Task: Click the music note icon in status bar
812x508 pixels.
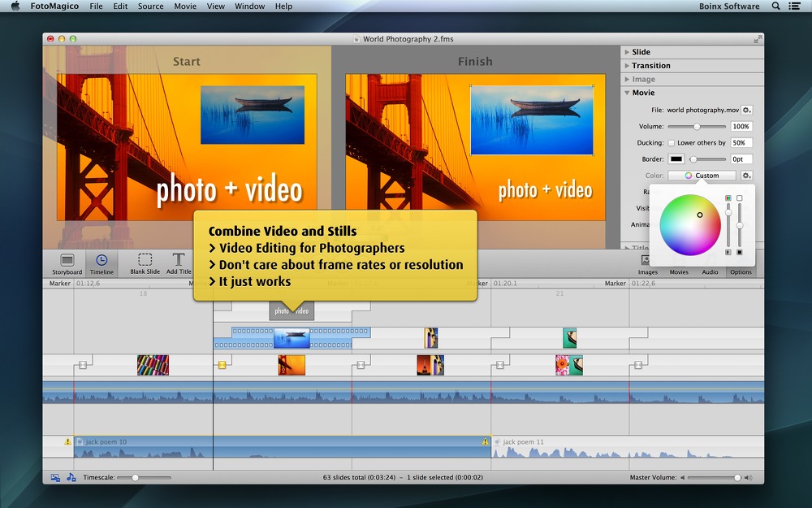Action: click(x=71, y=477)
